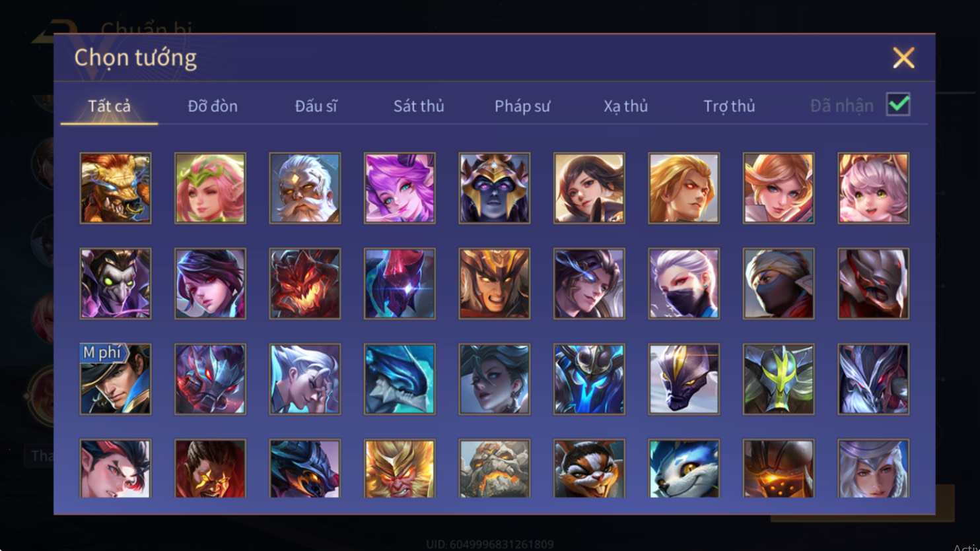Open the 'Đấu sĩ' tab
Image resolution: width=980 pixels, height=551 pixels.
[316, 106]
